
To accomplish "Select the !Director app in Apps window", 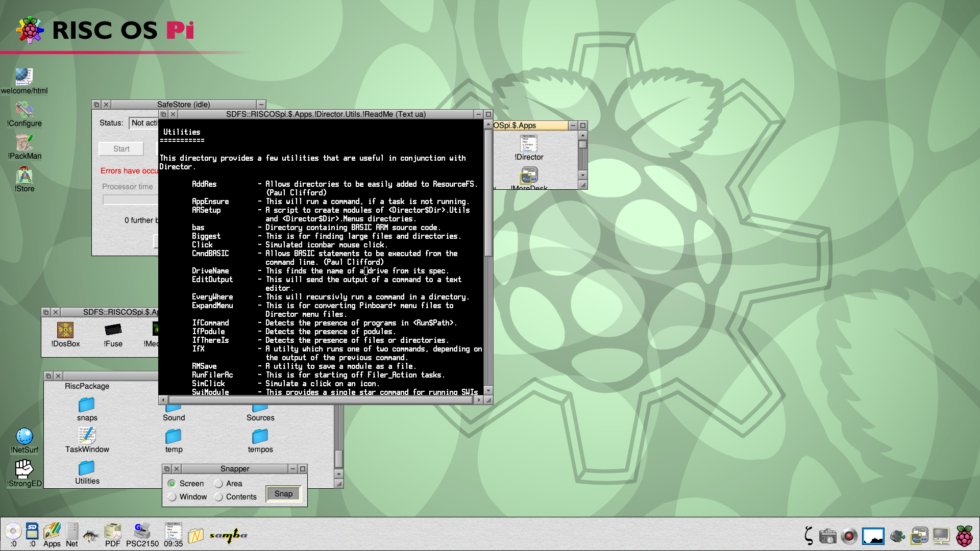I will point(529,148).
